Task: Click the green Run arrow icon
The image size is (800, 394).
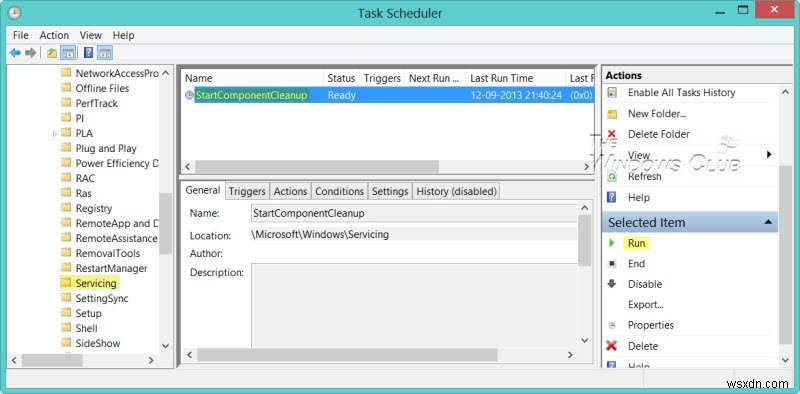Action: click(612, 243)
